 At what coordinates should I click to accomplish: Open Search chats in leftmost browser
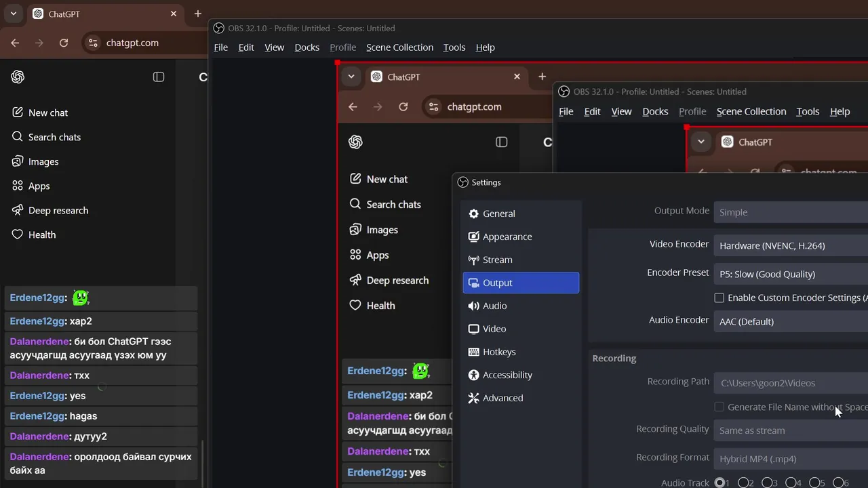[46, 137]
